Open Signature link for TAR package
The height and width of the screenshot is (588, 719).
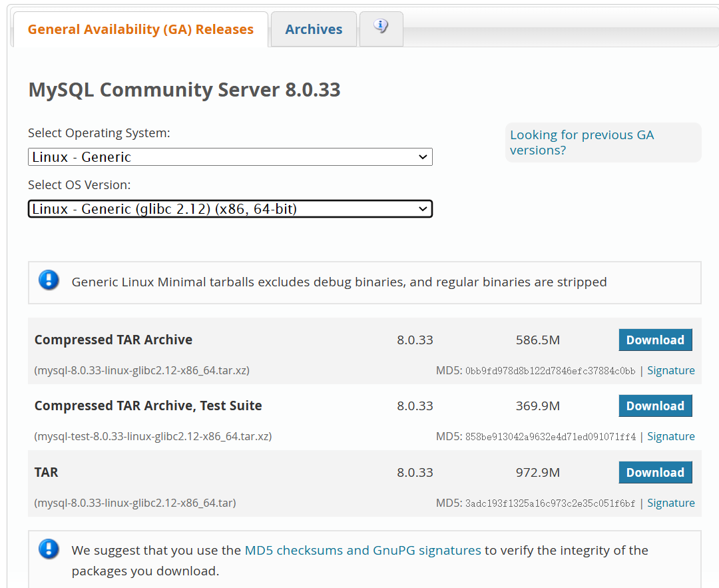[670, 503]
